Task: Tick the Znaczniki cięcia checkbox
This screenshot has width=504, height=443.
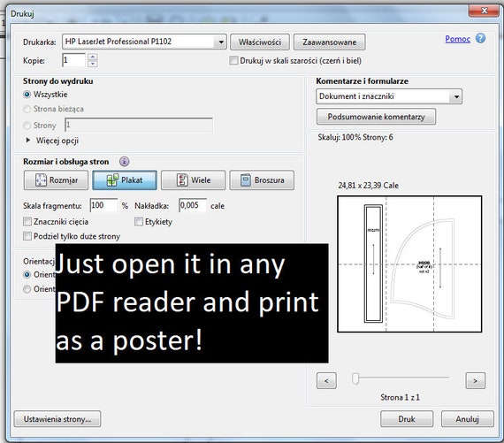Action: tap(27, 221)
